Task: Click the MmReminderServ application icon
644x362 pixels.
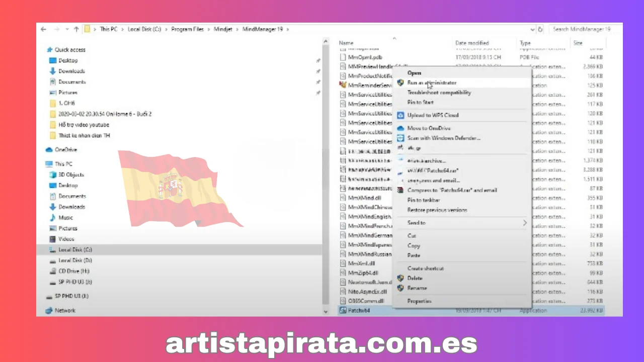Action: (343, 85)
